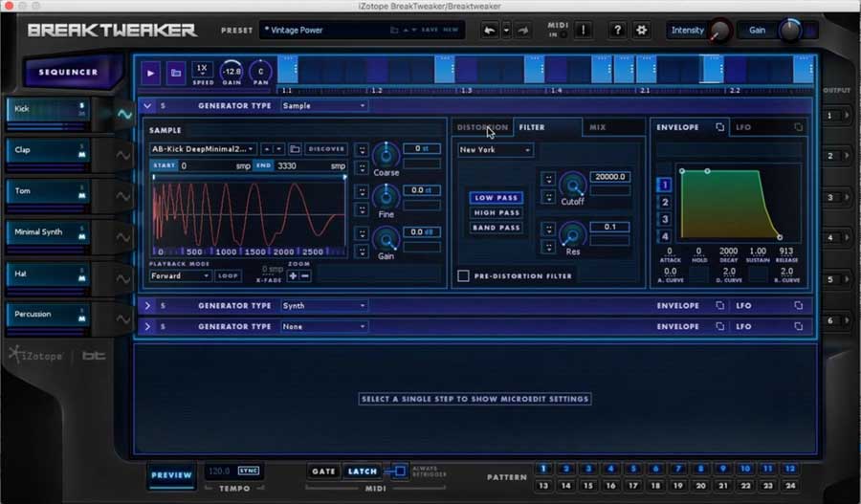Image resolution: width=861 pixels, height=504 pixels.
Task: Click Synth row Envelope copy icon
Action: [719, 305]
